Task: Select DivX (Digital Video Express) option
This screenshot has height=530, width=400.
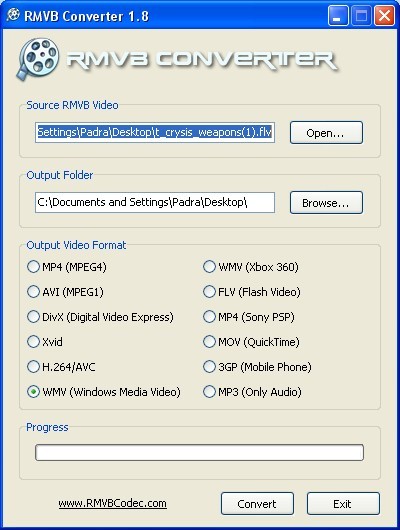Action: [33, 317]
